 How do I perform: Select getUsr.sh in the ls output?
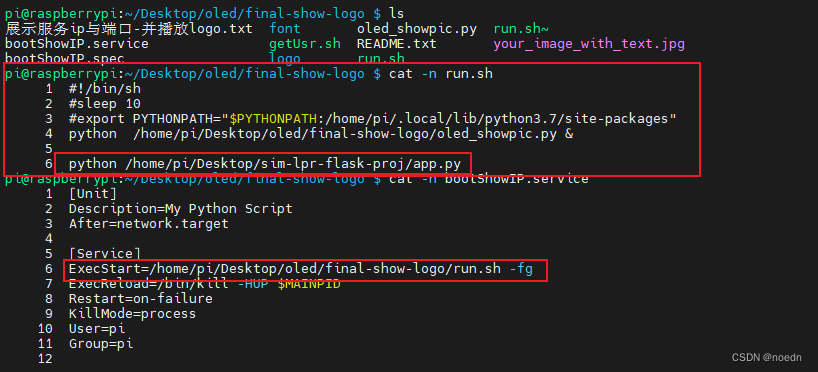(305, 44)
